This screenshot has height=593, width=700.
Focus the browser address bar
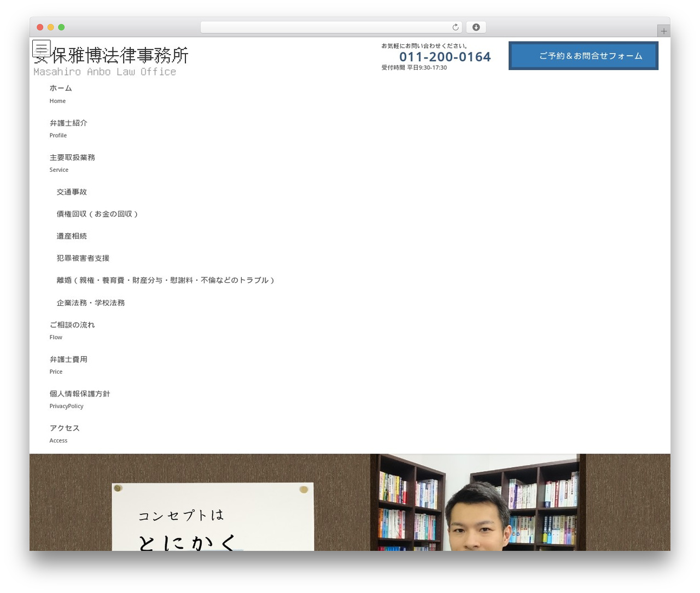tap(331, 27)
